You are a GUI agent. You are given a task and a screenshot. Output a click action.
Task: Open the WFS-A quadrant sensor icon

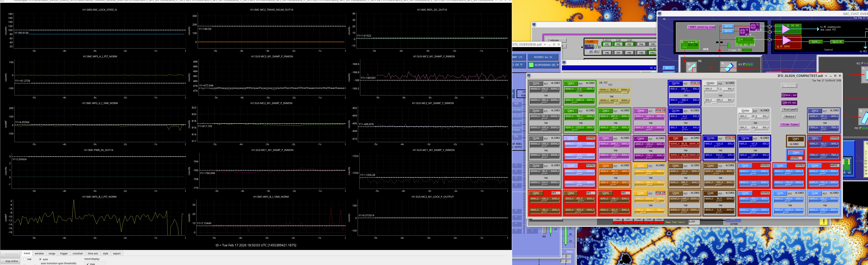click(x=744, y=31)
